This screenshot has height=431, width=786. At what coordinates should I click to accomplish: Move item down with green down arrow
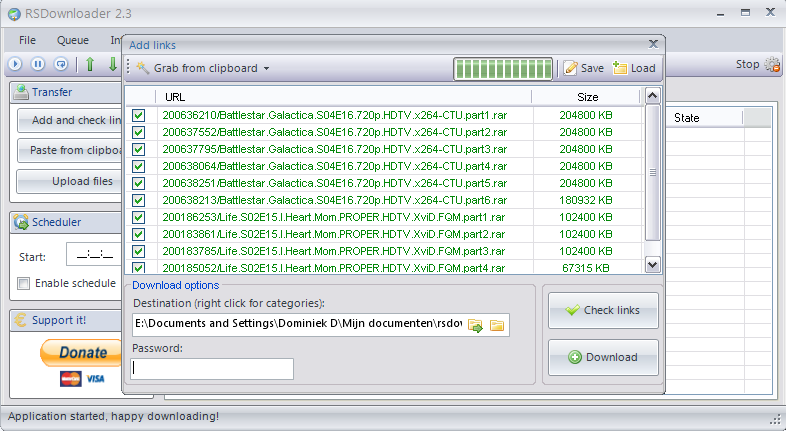pos(113,64)
